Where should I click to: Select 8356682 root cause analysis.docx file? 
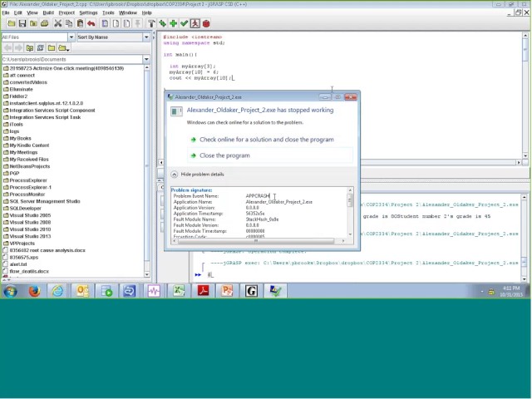47,250
